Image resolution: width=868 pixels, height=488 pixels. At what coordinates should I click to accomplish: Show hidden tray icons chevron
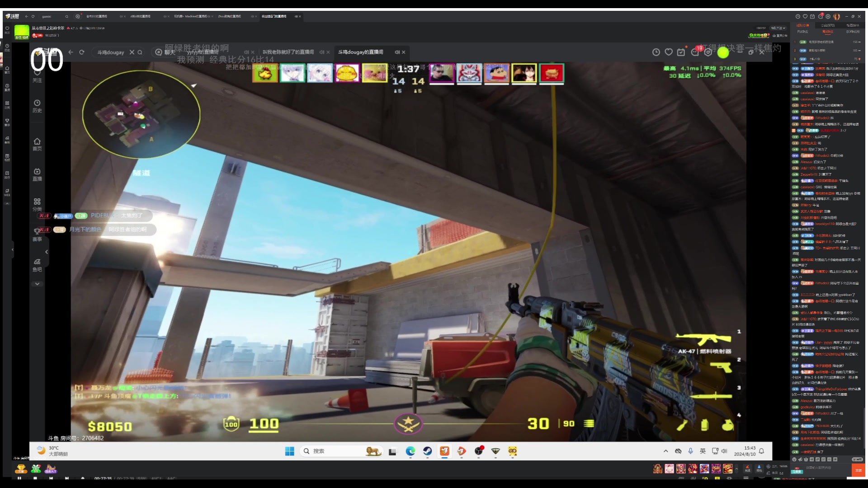coord(665,451)
